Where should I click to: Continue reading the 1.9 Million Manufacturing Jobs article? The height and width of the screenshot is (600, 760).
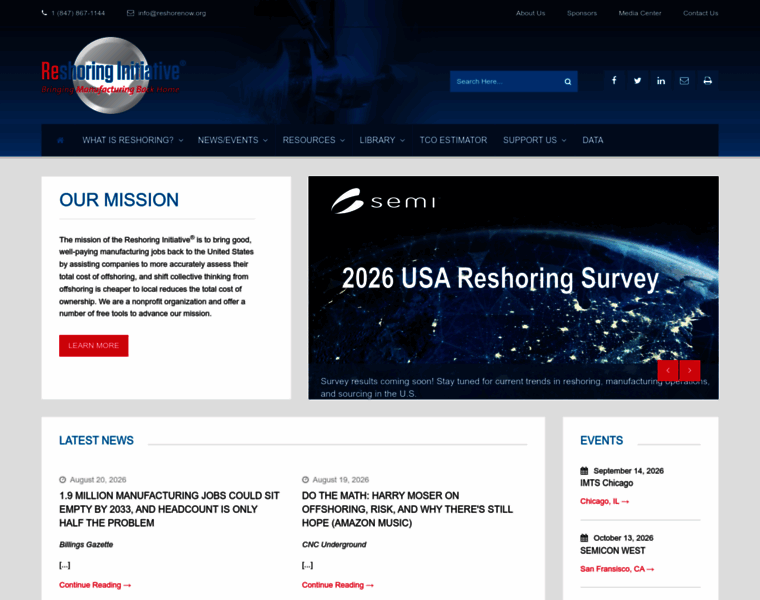[95, 585]
